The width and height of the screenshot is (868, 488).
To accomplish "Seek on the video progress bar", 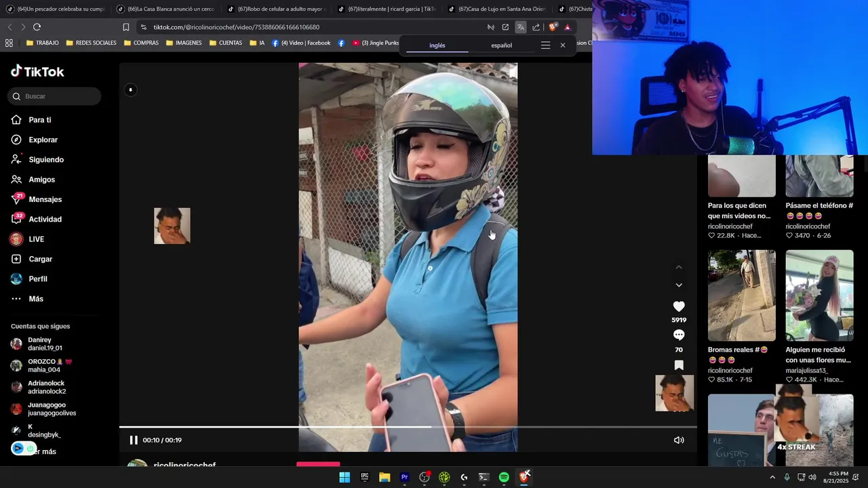I will tap(408, 427).
